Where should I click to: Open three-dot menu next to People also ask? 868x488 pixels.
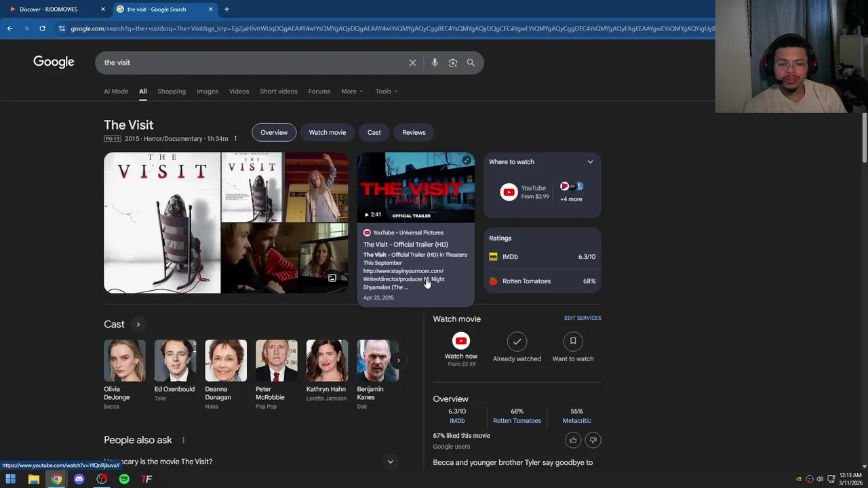click(x=183, y=440)
